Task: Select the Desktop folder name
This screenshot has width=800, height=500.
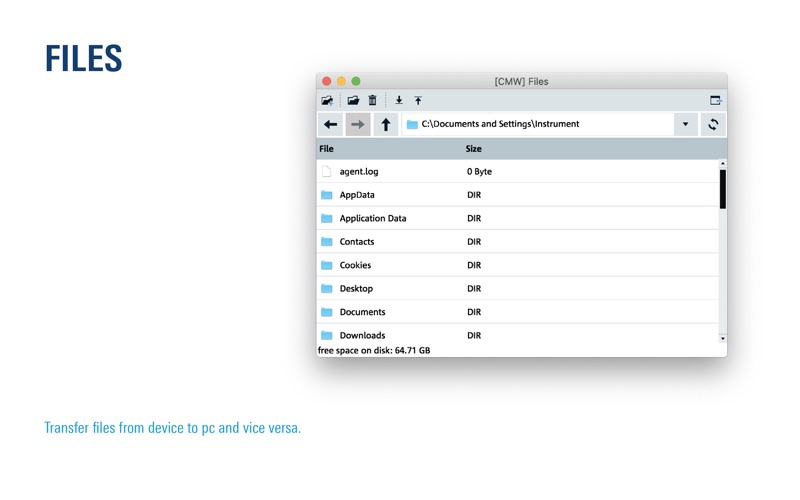Action: click(x=356, y=289)
